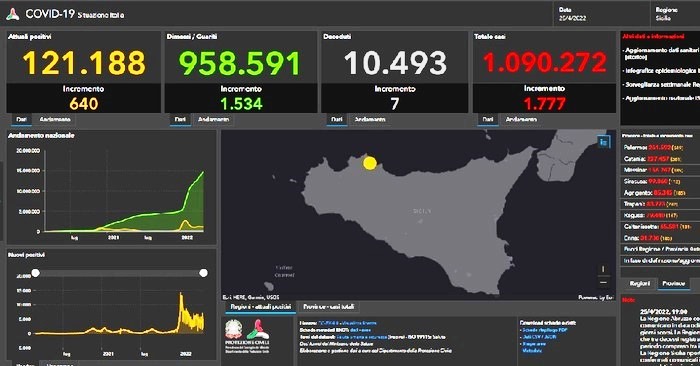Open the map legend icon
Screen dimensions: 700x366
click(x=604, y=142)
